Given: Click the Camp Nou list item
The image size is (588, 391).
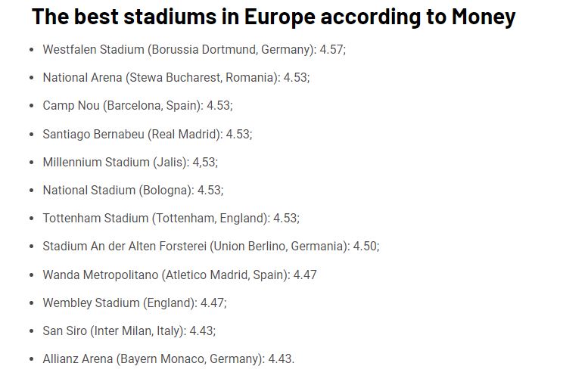Looking at the screenshot, I should [137, 105].
